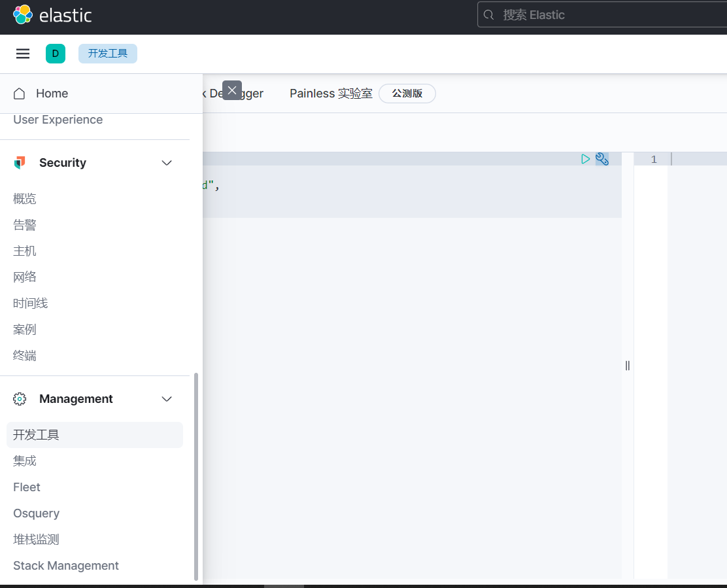Viewport: 727px width, 588px height.
Task: Open the wrench request options icon
Action: [x=602, y=159]
